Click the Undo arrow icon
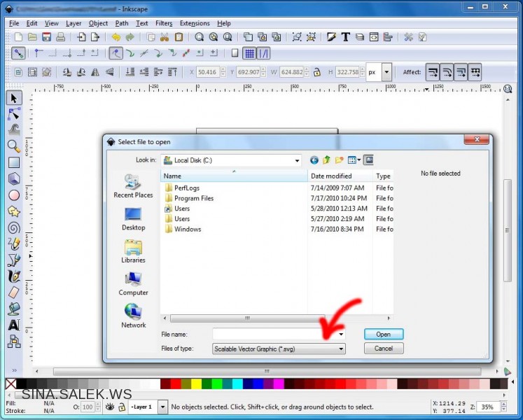The height and width of the screenshot is (420, 523). tap(116, 37)
